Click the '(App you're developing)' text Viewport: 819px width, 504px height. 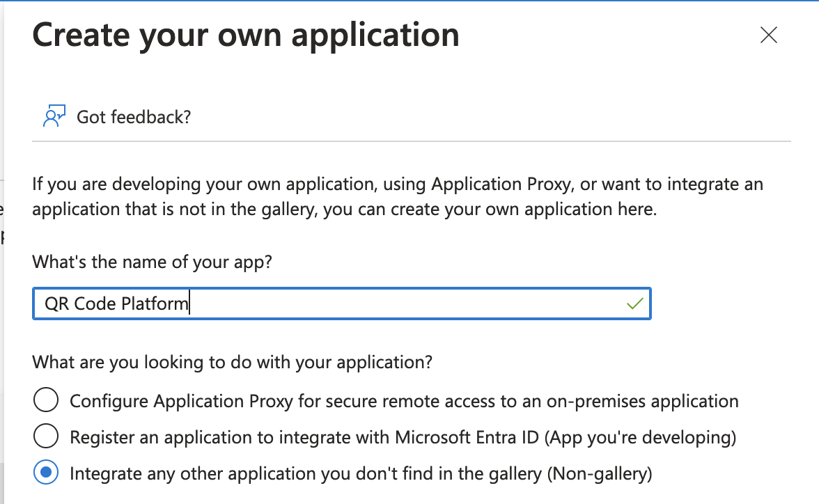[641, 437]
